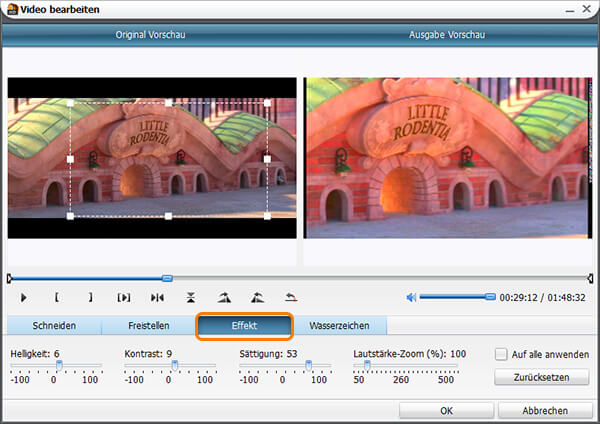Click top-center crop handle in original preview

(168, 103)
